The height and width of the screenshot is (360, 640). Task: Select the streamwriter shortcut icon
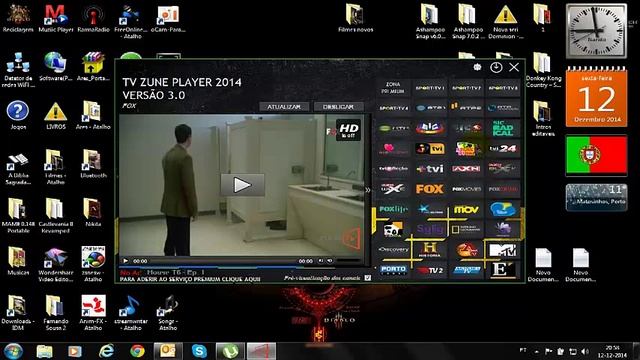(131, 313)
